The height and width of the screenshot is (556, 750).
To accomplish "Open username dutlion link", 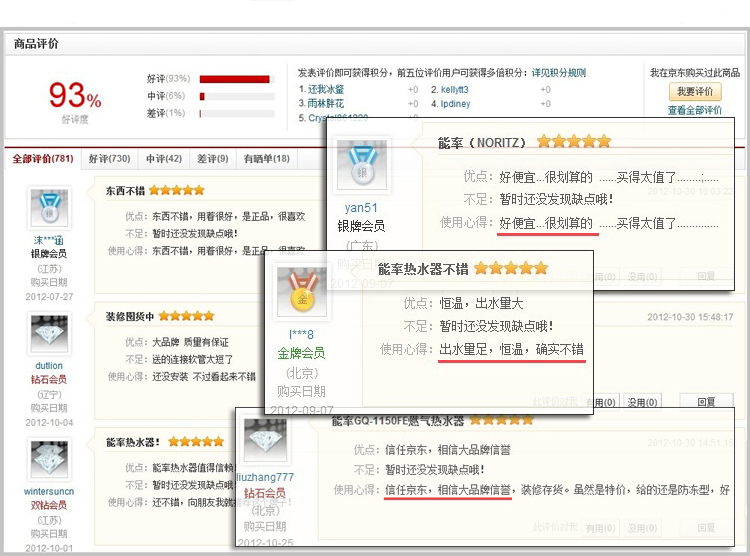I will tap(49, 366).
